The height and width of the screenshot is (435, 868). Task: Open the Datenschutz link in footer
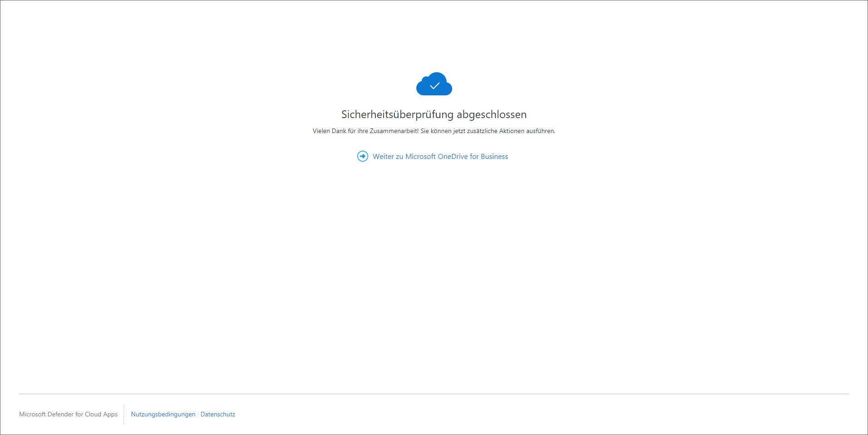(x=218, y=414)
